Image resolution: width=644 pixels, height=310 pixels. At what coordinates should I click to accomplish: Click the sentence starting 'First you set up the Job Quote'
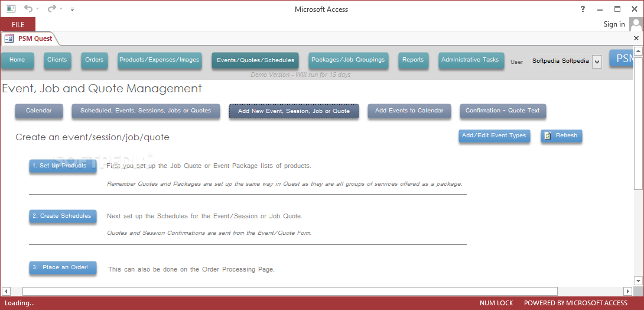(x=209, y=166)
